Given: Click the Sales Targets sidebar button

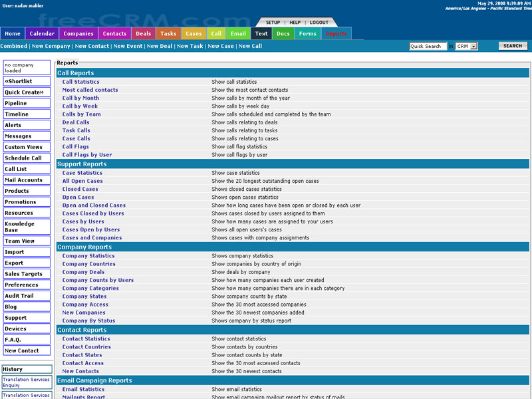Looking at the screenshot, I should (27, 274).
